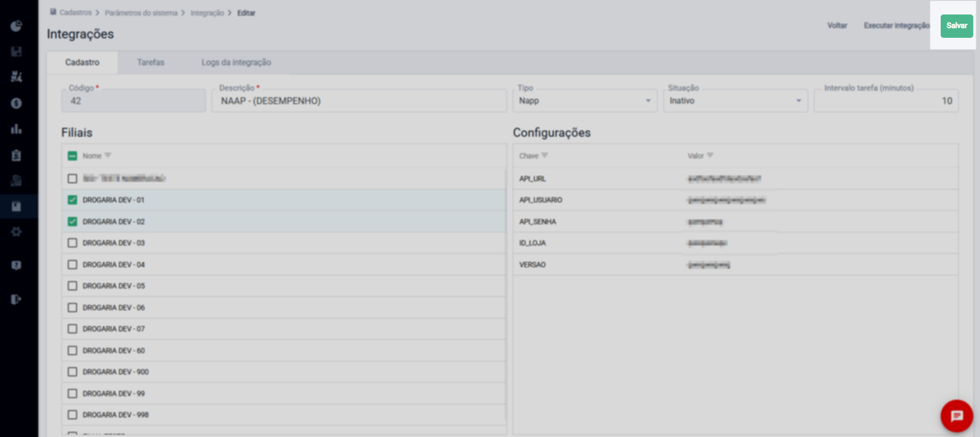This screenshot has height=437, width=980.
Task: Uncheck DROGARIA DEV - 01 checkbox
Action: coord(72,200)
